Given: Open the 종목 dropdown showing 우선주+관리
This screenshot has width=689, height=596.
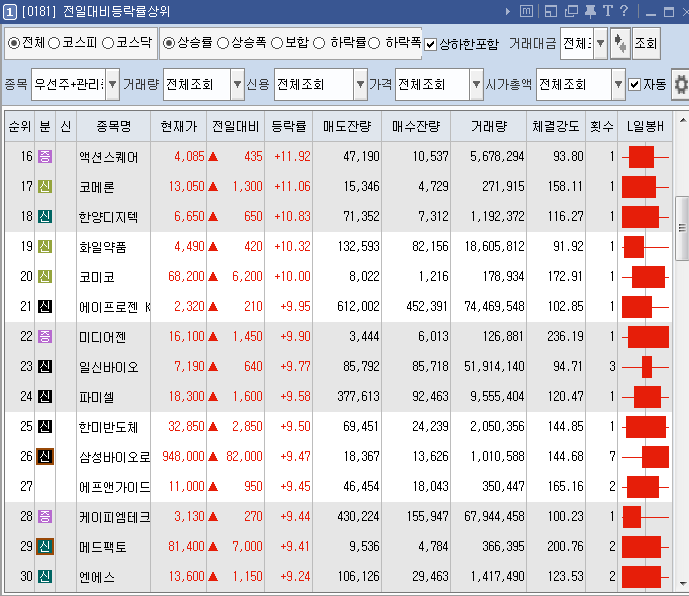Looking at the screenshot, I should point(112,84).
